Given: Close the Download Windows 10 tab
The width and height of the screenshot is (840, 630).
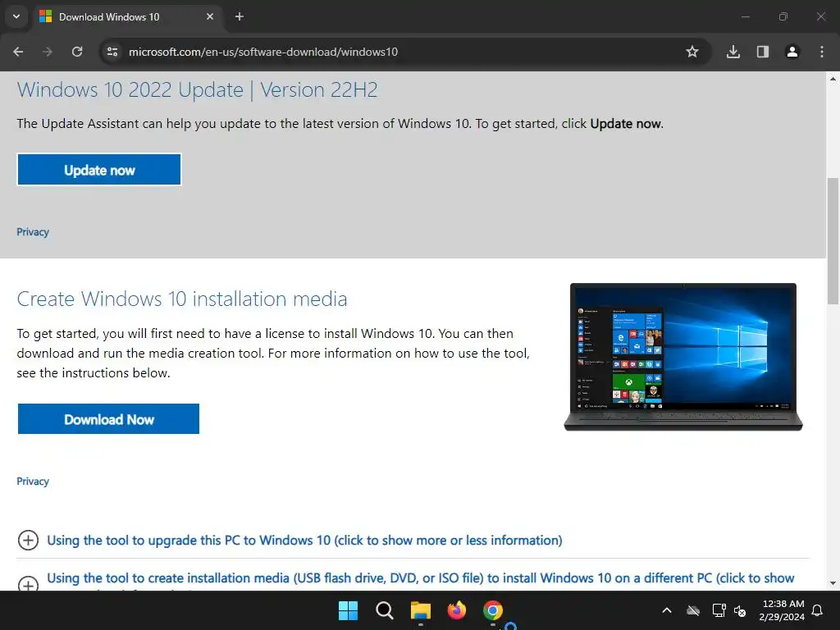Looking at the screenshot, I should 210,16.
